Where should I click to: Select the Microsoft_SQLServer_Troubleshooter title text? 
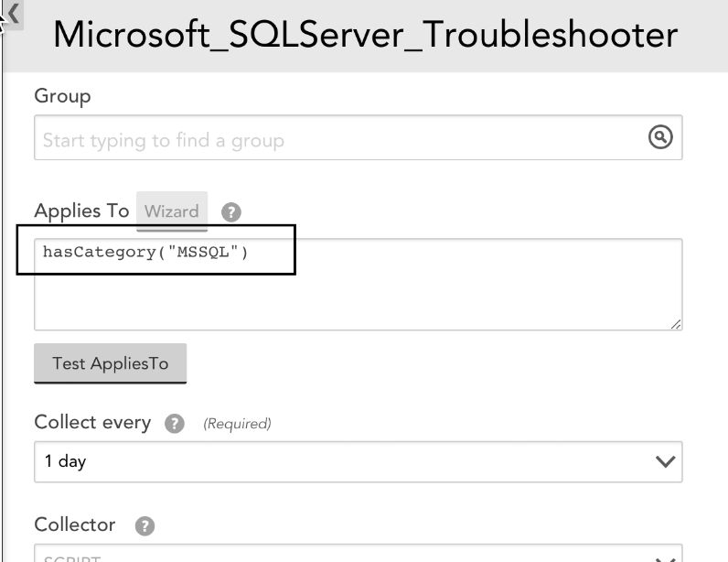(x=366, y=35)
